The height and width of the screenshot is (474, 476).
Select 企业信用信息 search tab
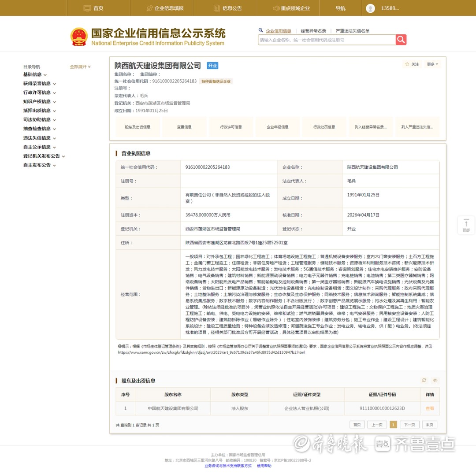278,31
